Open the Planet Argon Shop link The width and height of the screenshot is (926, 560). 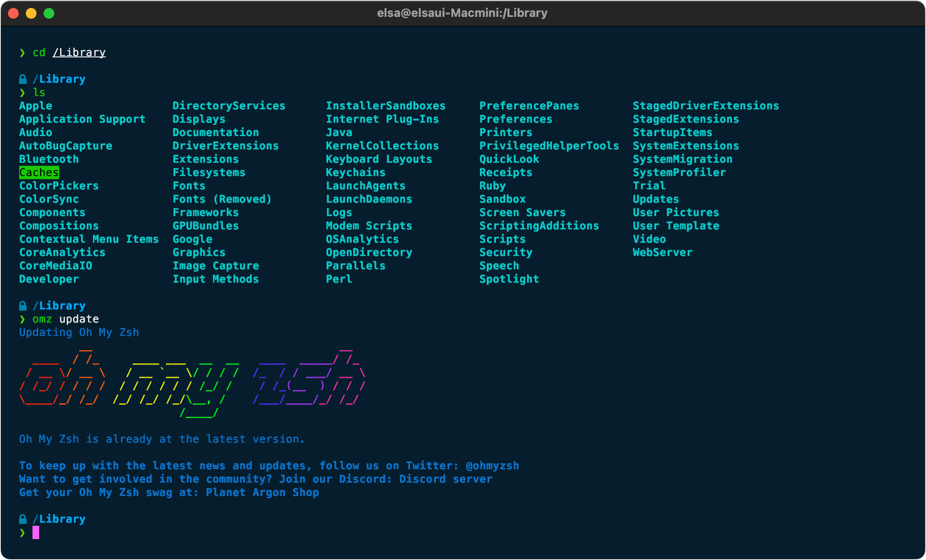[262, 492]
